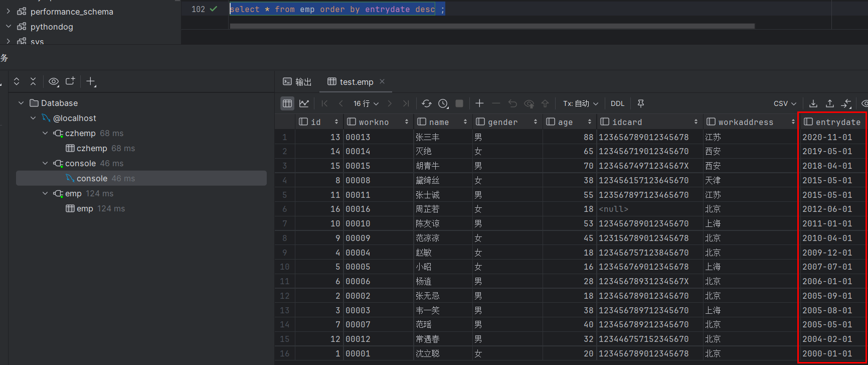Open CSV export format dropdown

point(785,103)
